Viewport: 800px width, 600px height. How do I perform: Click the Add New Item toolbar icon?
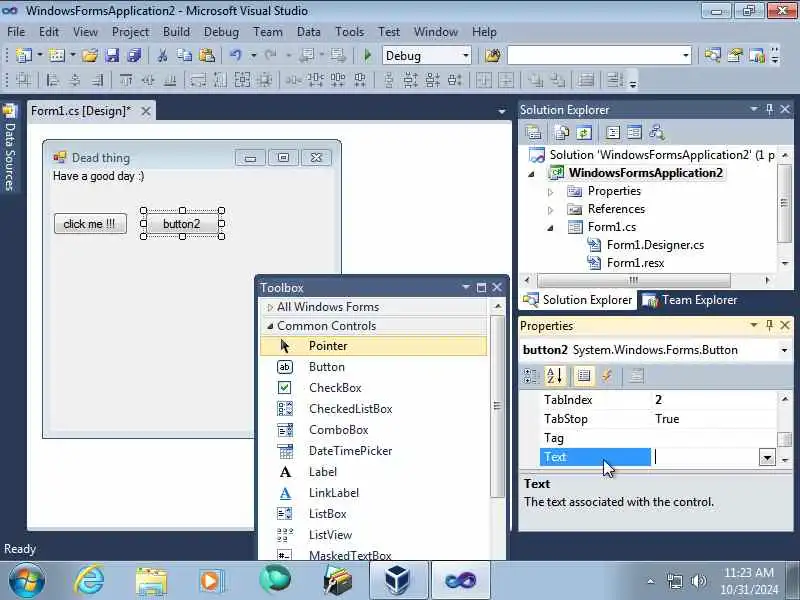57,55
